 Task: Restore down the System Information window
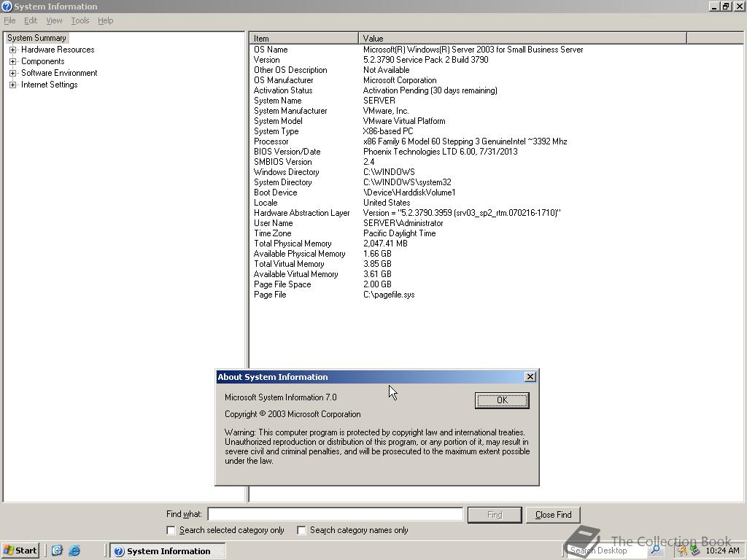coord(725,6)
